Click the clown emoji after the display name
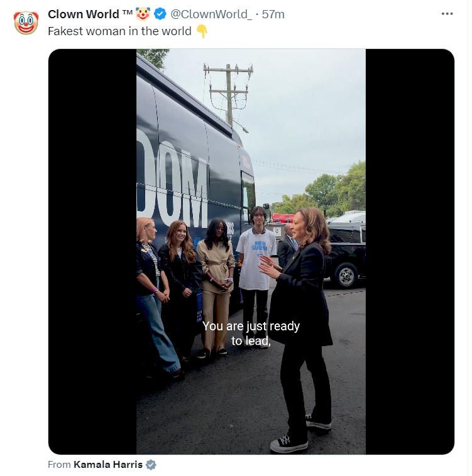 (x=143, y=14)
